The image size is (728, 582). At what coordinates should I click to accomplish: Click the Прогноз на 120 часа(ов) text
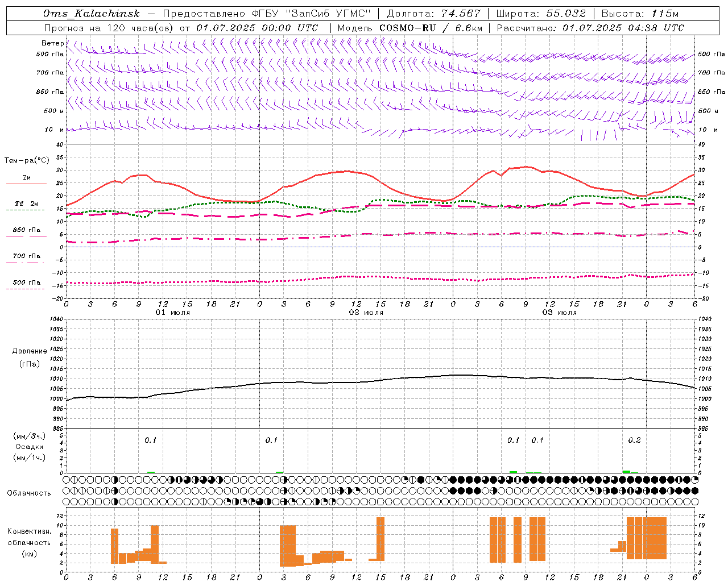109,28
